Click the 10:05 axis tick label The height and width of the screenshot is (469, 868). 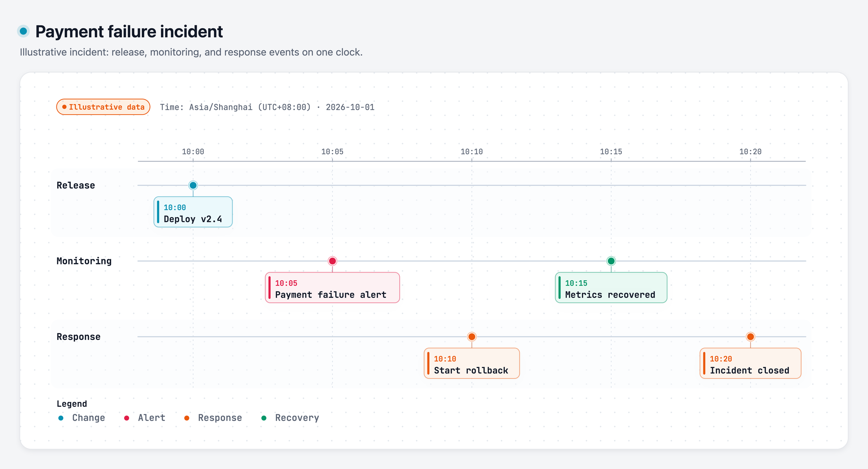point(332,152)
